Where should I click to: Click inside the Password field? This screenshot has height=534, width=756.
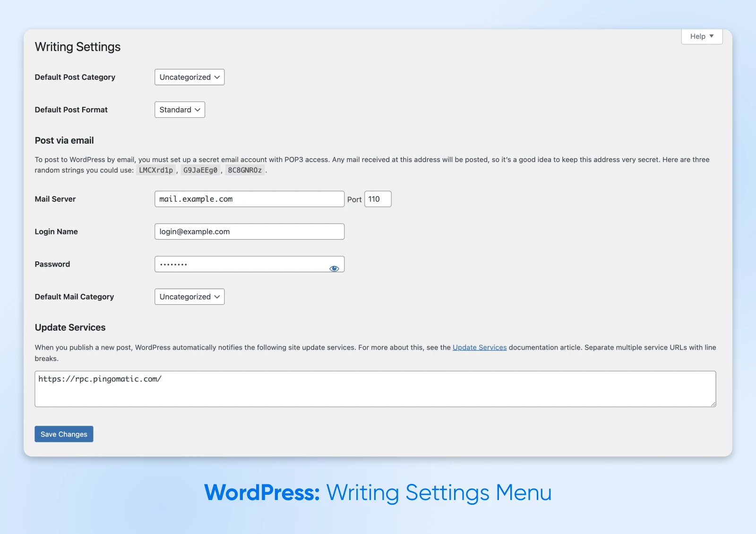(x=241, y=264)
